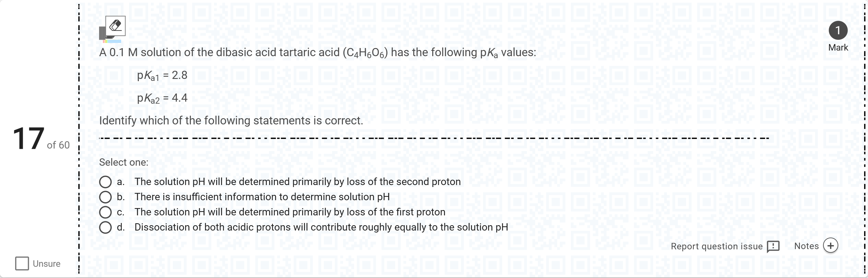Select radio button for option b
The width and height of the screenshot is (868, 278).
click(105, 197)
